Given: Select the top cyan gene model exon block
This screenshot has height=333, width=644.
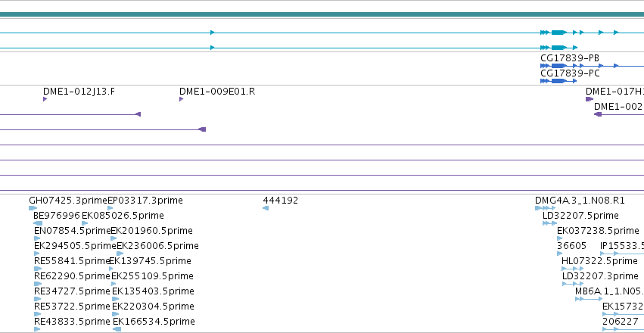Looking at the screenshot, I should pos(559,33).
